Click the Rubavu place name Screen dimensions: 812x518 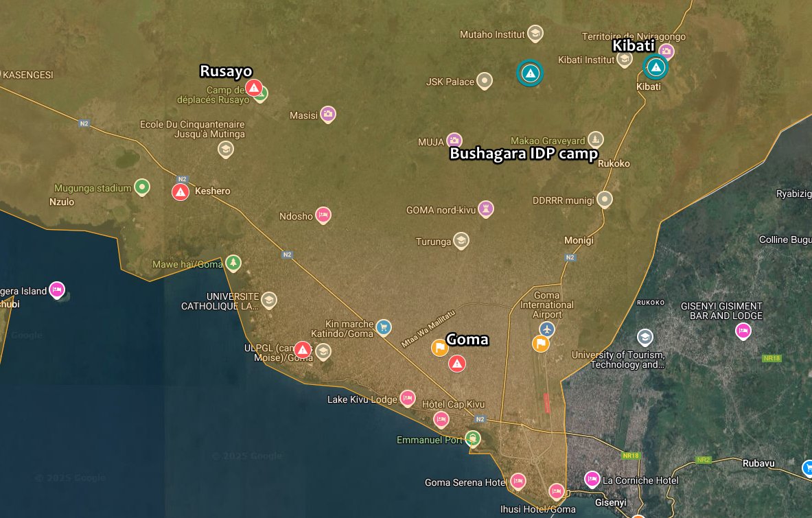pos(758,463)
